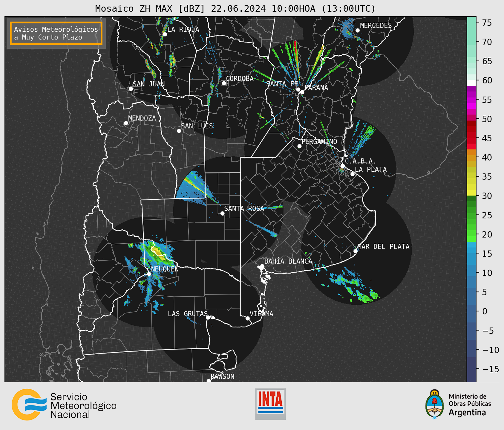
Task: Click the Servicio Meteorológico Nacional logo
Action: pyautogui.click(x=64, y=405)
